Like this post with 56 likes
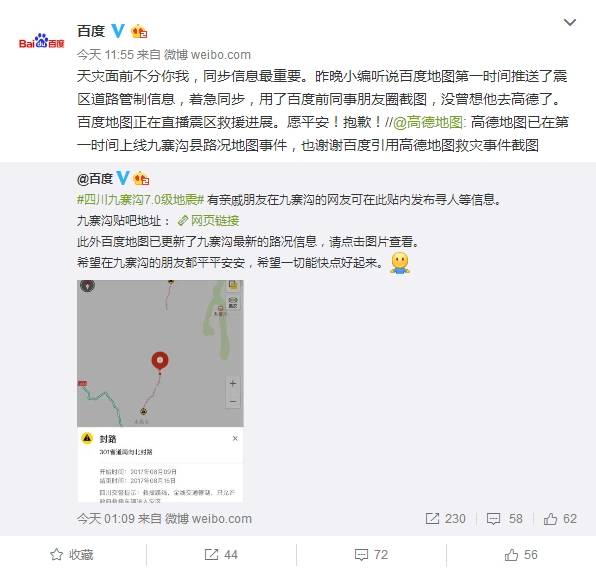The height and width of the screenshot is (572, 596). pyautogui.click(x=521, y=555)
